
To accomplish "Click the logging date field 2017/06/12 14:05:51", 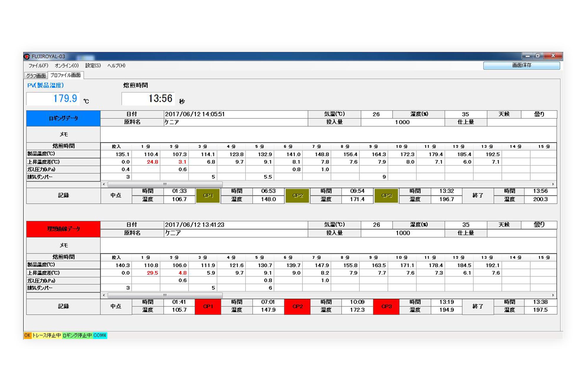I will pyautogui.click(x=235, y=114).
